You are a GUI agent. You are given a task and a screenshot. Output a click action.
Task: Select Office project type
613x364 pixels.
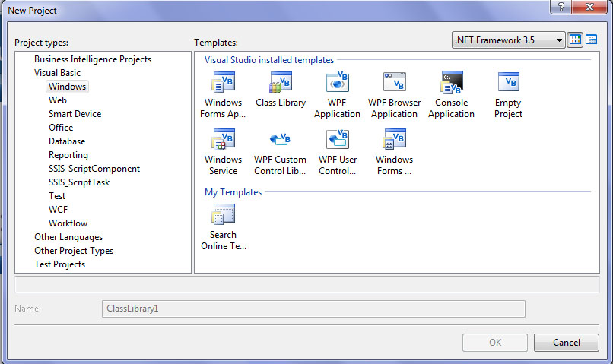pos(61,128)
